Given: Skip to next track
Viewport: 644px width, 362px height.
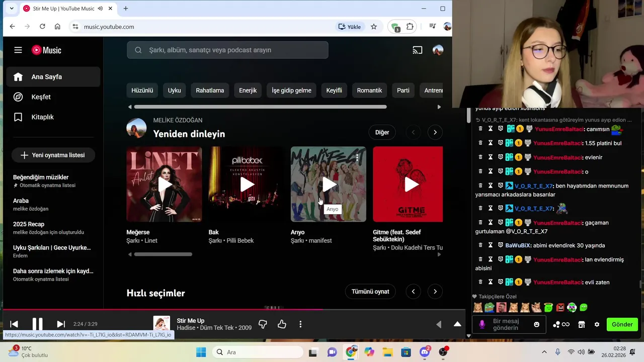Looking at the screenshot, I should coord(61,324).
